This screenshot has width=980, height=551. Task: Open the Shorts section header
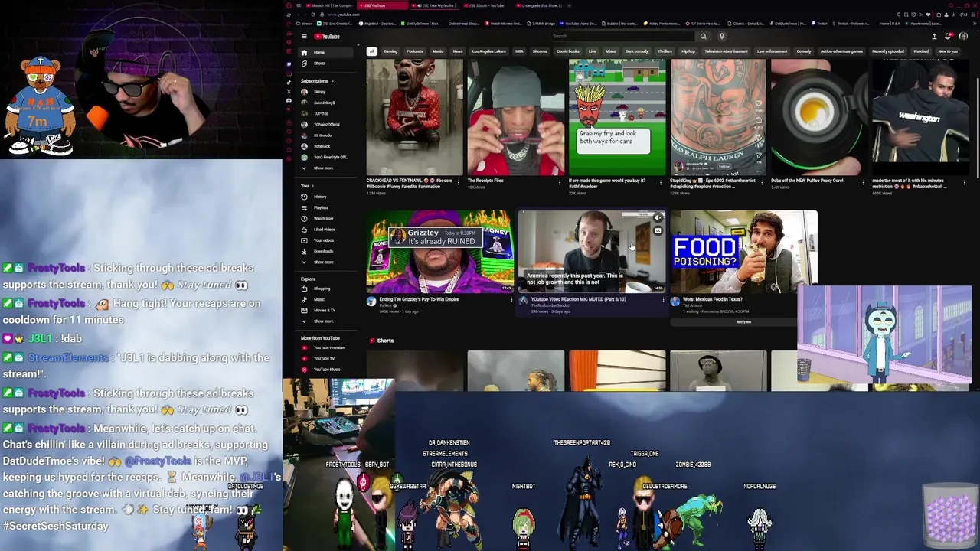(381, 341)
